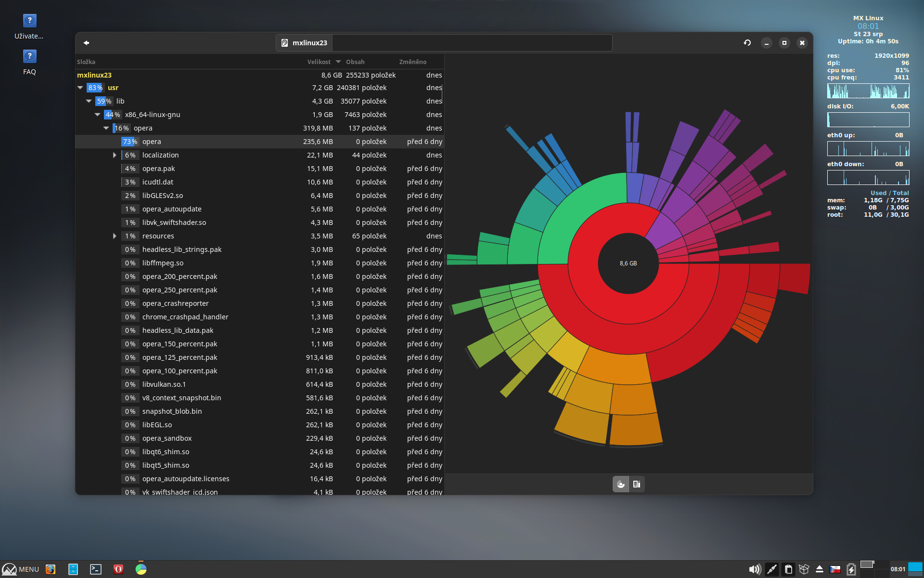Select the libffmpeg.so row
This screenshot has height=578, width=924.
[x=259, y=263]
